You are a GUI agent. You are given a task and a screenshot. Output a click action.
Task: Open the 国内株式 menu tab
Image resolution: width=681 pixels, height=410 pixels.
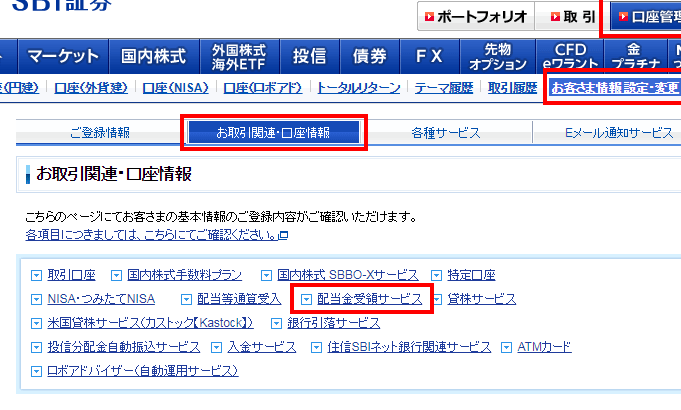click(153, 56)
